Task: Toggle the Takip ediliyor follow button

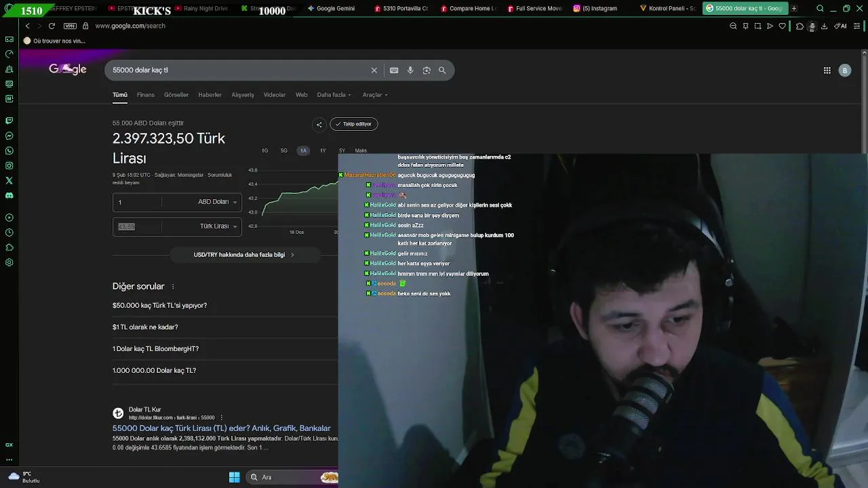Action: point(353,124)
